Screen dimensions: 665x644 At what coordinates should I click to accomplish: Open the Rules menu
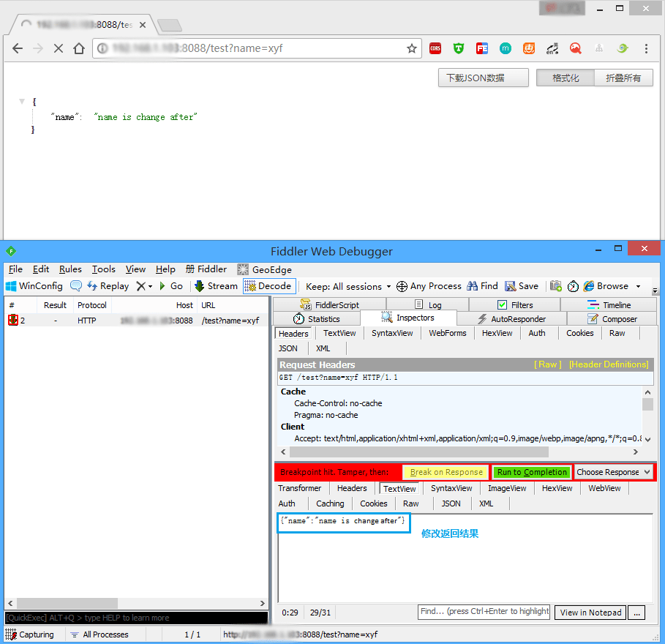coord(70,269)
